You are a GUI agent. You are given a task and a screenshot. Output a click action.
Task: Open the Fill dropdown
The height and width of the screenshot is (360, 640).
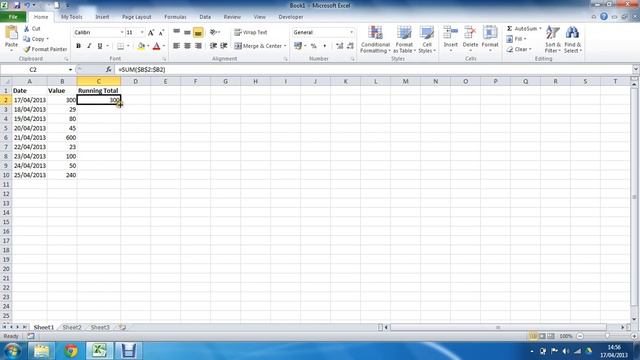coord(516,39)
